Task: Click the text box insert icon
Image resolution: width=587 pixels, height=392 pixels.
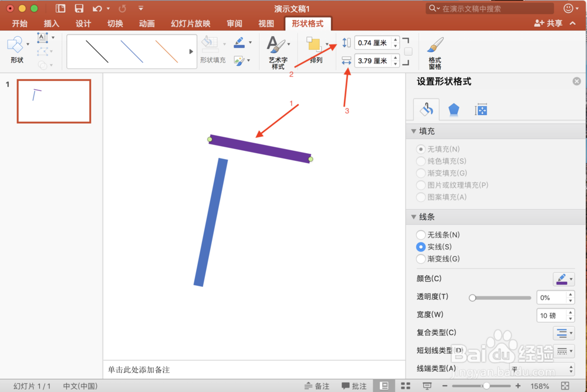Action: point(42,38)
